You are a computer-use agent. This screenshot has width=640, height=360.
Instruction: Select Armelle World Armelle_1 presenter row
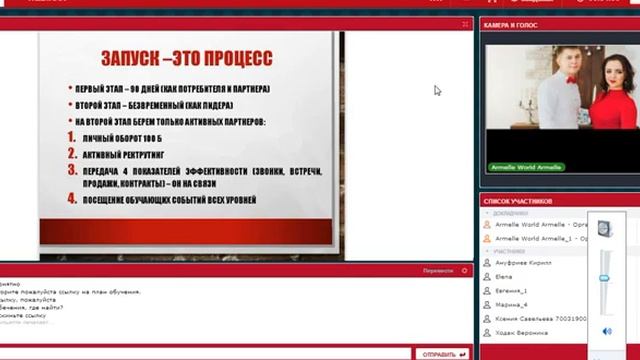tap(535, 239)
